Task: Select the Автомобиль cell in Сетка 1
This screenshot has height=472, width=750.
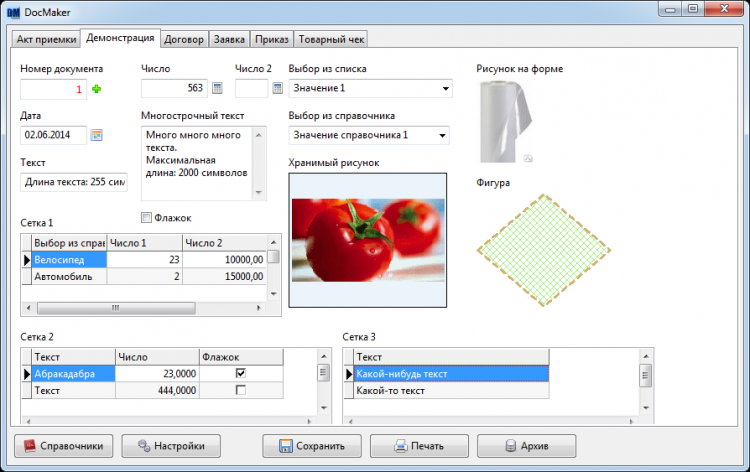Action: (69, 276)
